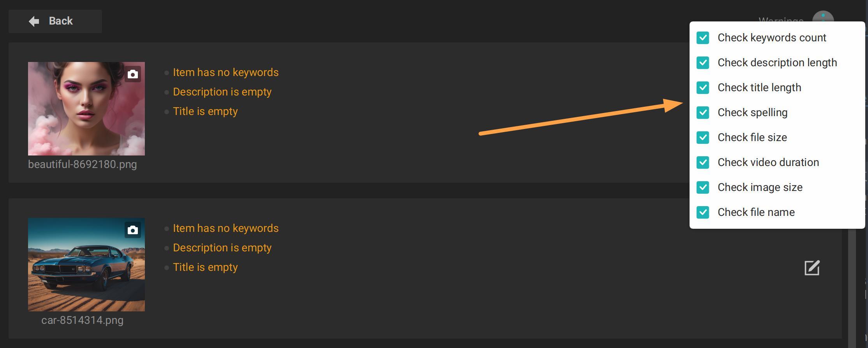Click the car item's "Title is empty" warning

pyautogui.click(x=205, y=267)
